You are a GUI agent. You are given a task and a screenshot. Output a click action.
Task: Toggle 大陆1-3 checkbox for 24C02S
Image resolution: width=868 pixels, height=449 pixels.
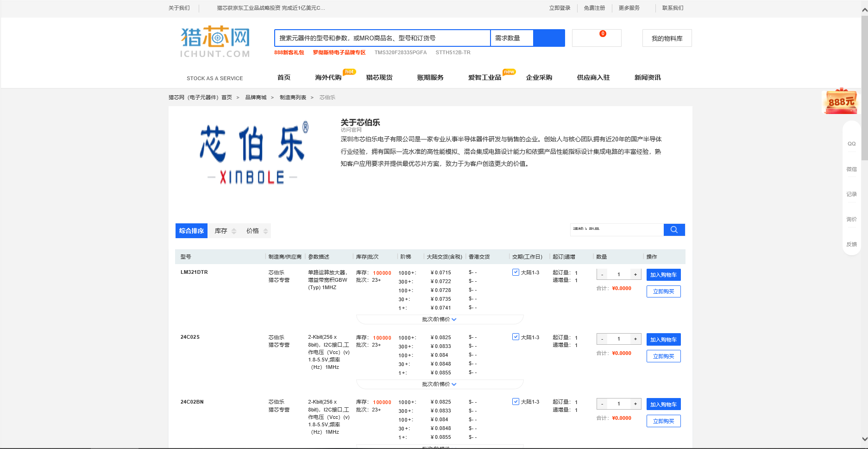(516, 337)
